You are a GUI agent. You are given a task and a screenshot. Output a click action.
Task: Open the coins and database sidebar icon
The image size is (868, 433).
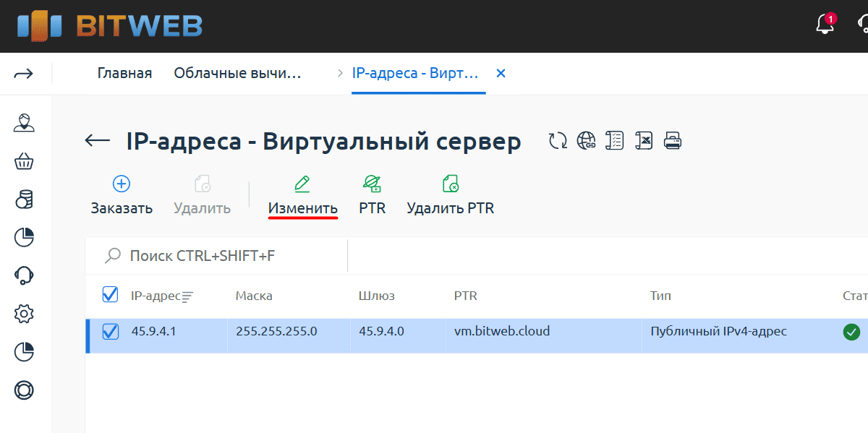25,200
